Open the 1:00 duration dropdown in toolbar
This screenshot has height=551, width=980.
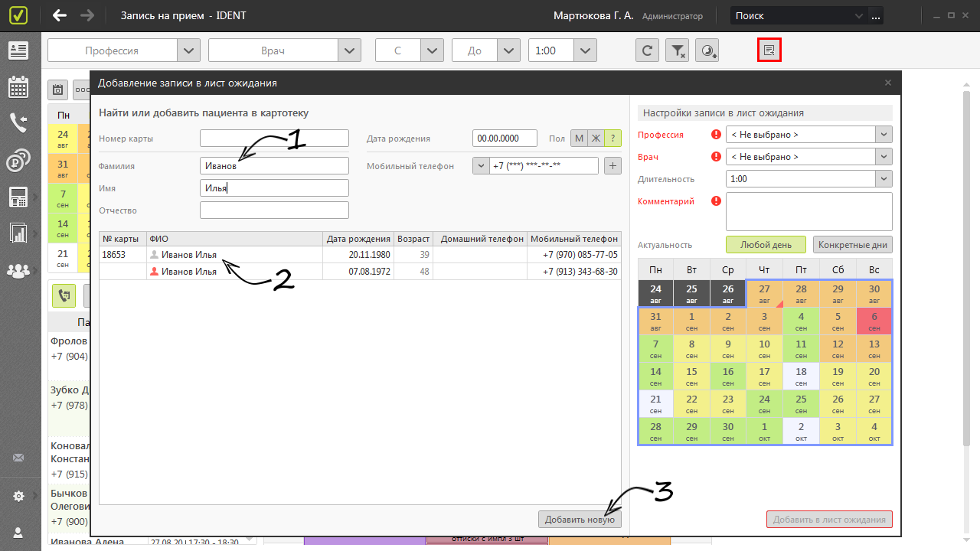(585, 51)
